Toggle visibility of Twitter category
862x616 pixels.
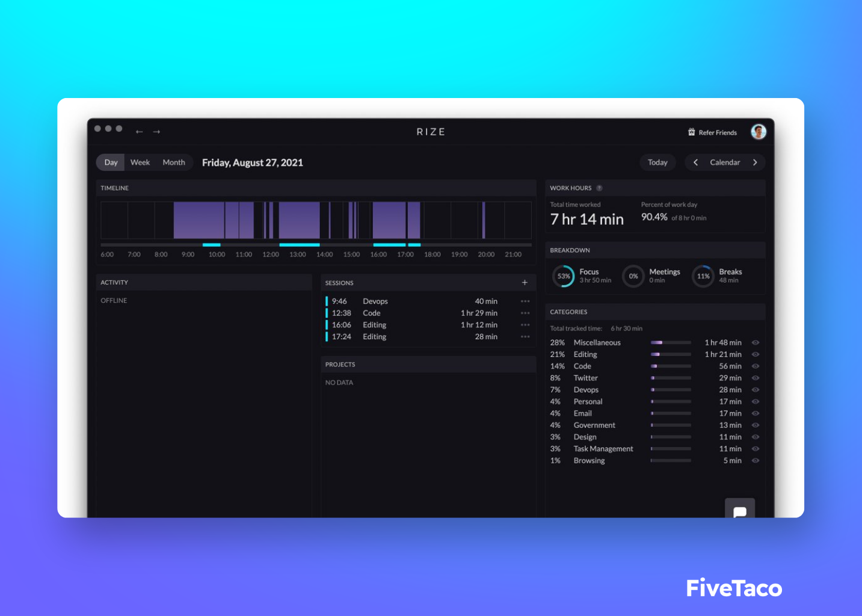(756, 378)
